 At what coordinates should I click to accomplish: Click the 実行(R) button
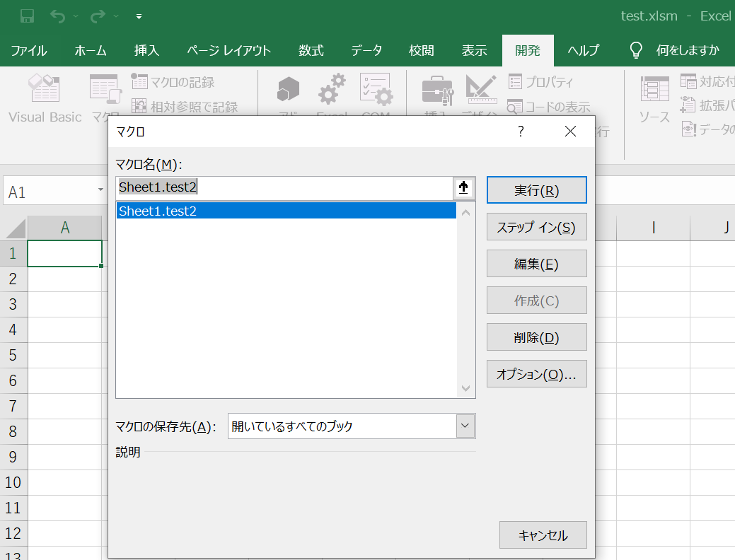click(x=537, y=190)
